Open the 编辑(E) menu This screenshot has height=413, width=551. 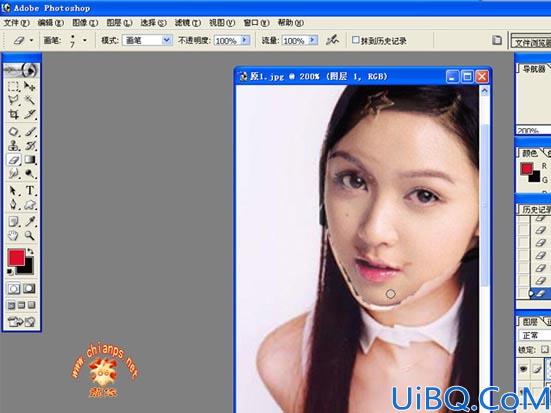click(x=51, y=23)
